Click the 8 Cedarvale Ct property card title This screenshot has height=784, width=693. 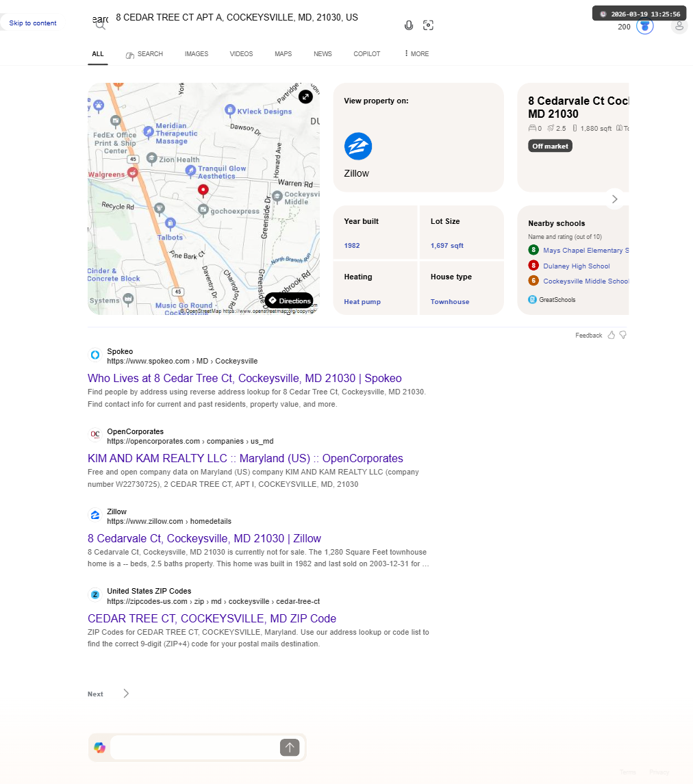tap(579, 107)
